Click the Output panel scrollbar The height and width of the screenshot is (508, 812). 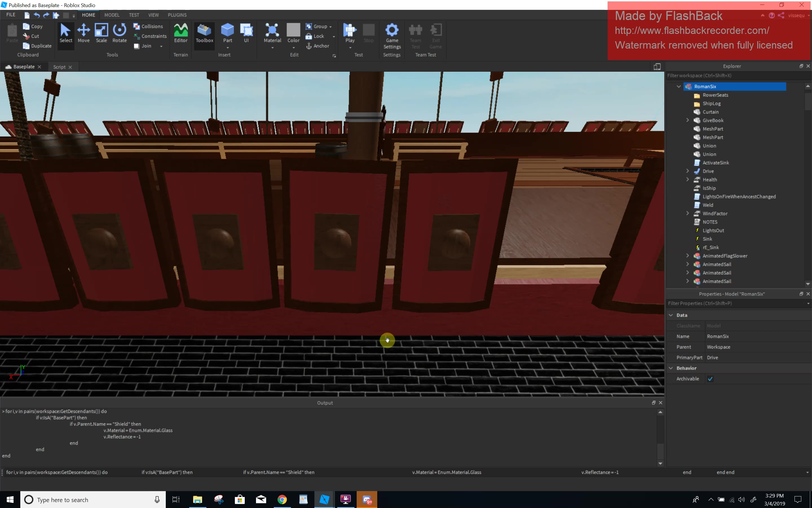pos(660,451)
